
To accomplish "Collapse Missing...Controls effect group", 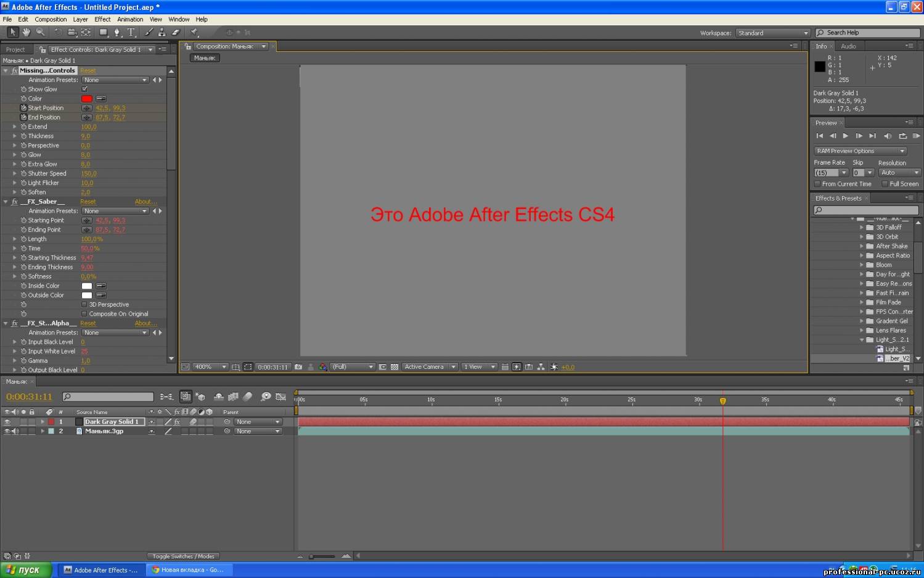I will tap(6, 71).
